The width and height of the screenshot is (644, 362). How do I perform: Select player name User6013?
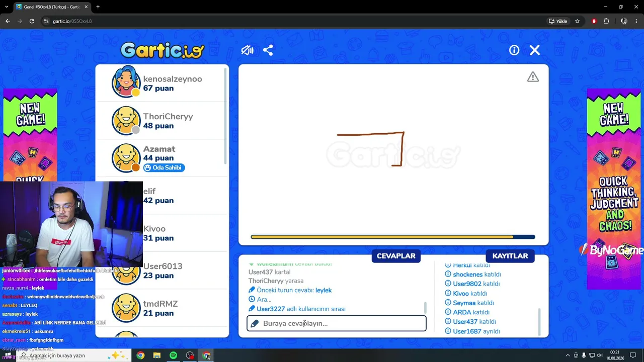click(x=163, y=266)
